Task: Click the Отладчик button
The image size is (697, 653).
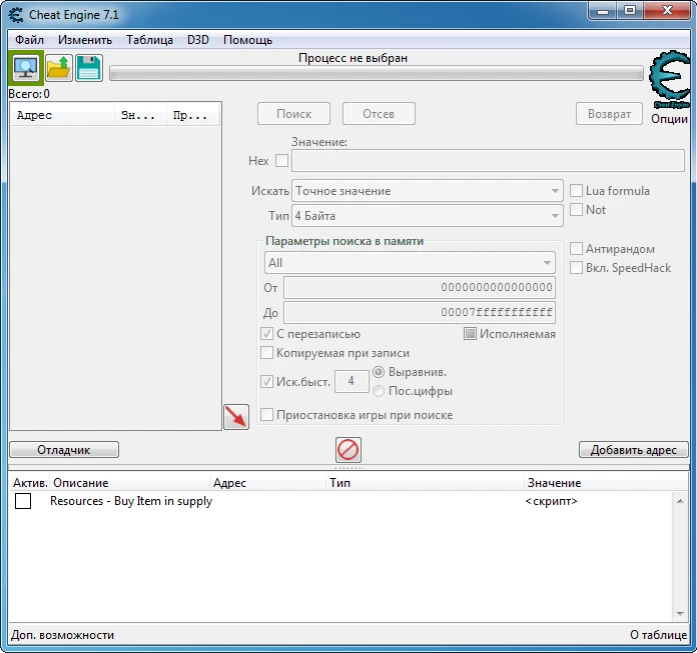Action: pos(64,450)
